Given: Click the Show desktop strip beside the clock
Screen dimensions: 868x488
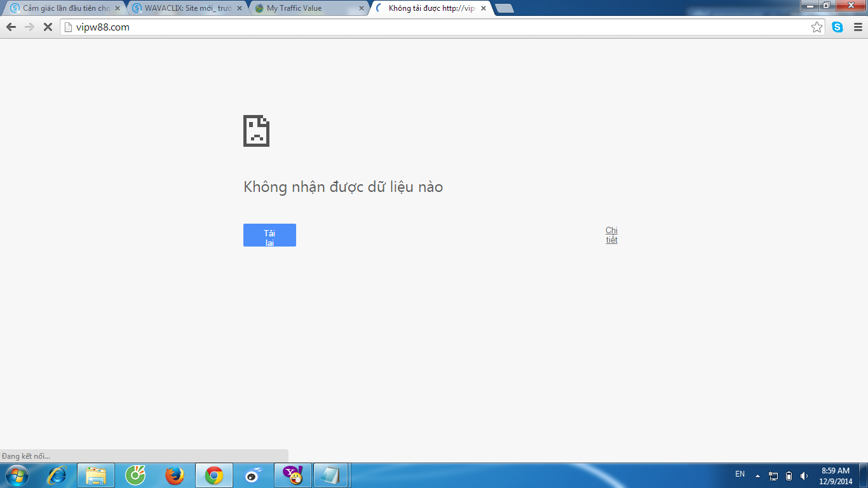Looking at the screenshot, I should pos(864,475).
